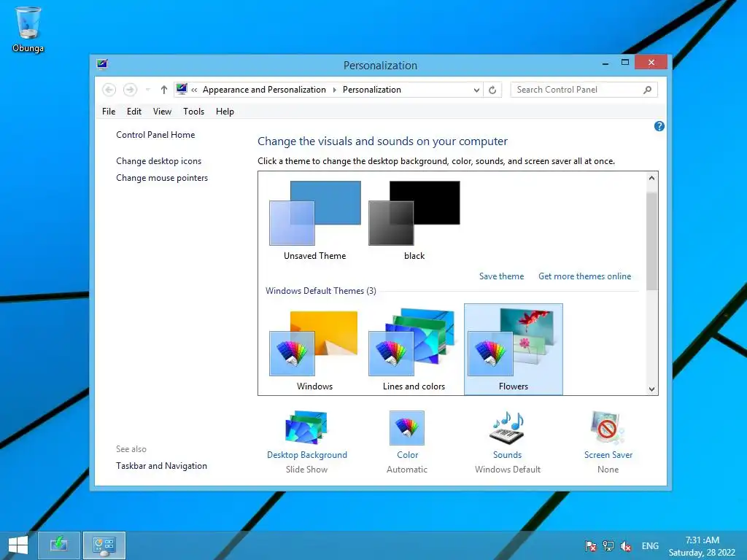The image size is (747, 560).
Task: Open the Screen Saver icon
Action: pos(608,427)
